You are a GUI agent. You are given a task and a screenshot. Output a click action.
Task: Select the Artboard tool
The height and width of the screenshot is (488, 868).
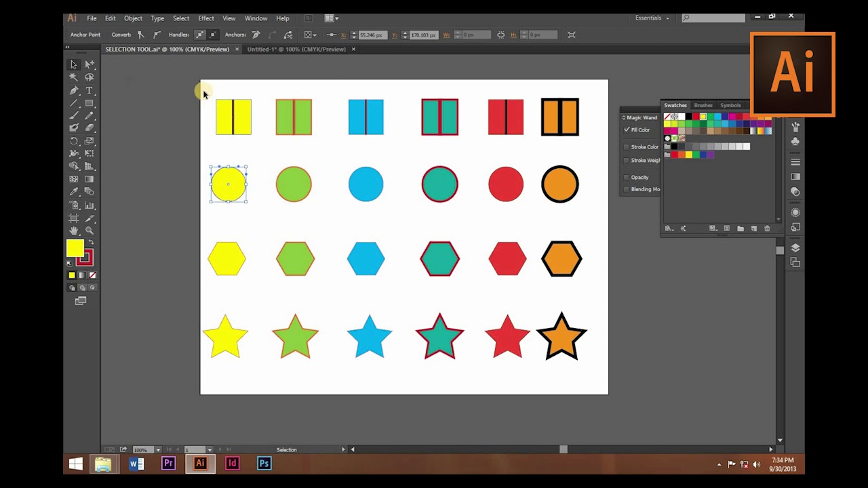74,218
